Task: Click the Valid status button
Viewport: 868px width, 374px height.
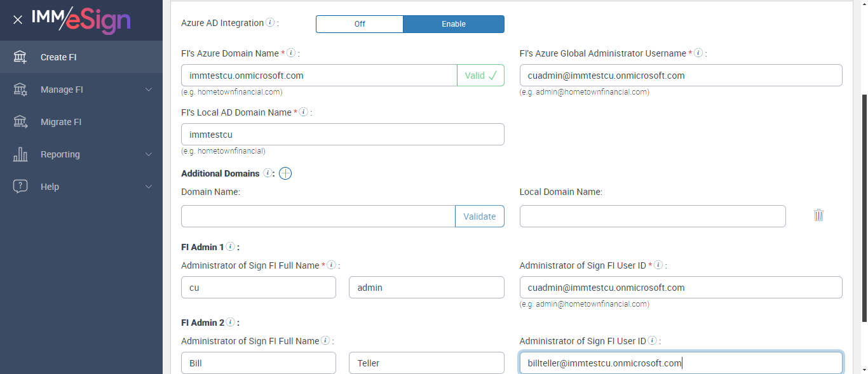Action: coord(480,76)
